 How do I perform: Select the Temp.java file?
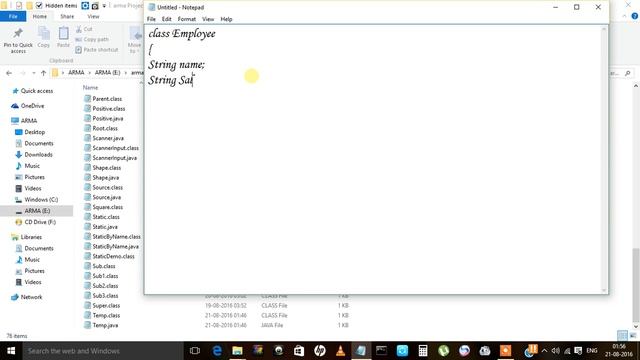pos(105,325)
